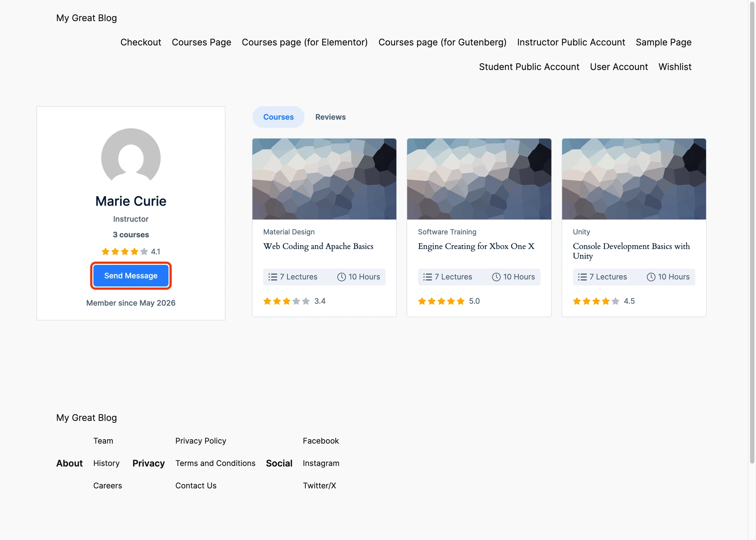
Task: Click the page vertical scrollbar
Action: pyautogui.click(x=752, y=232)
